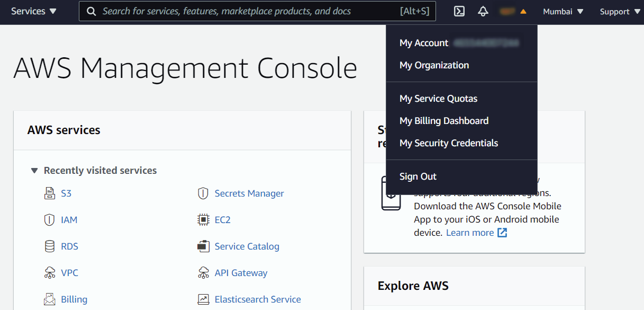The height and width of the screenshot is (310, 644).
Task: Click the RDS database icon
Action: click(50, 246)
